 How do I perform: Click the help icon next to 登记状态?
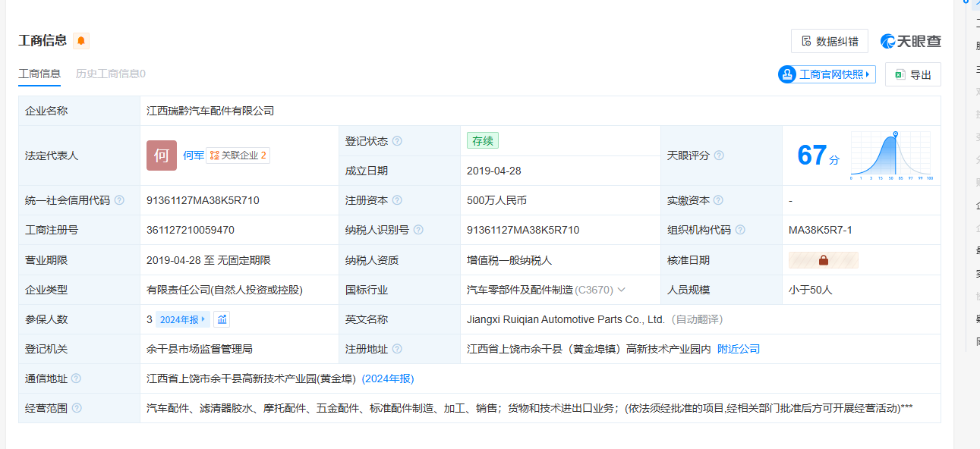tap(397, 141)
